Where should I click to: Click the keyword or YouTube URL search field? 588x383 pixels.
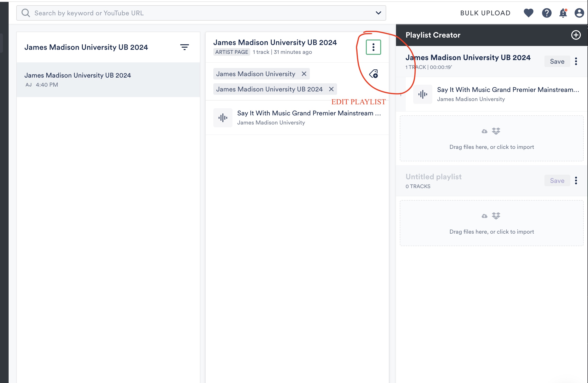198,13
